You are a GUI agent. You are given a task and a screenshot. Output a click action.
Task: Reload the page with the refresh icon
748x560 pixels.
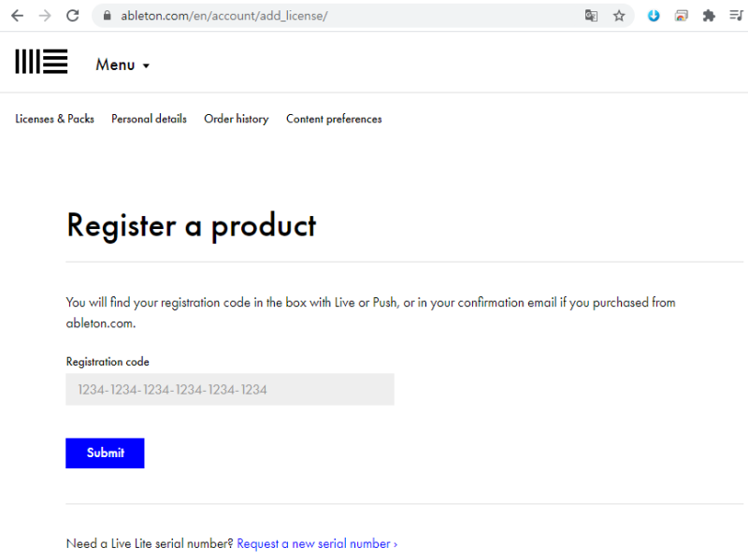(x=73, y=16)
